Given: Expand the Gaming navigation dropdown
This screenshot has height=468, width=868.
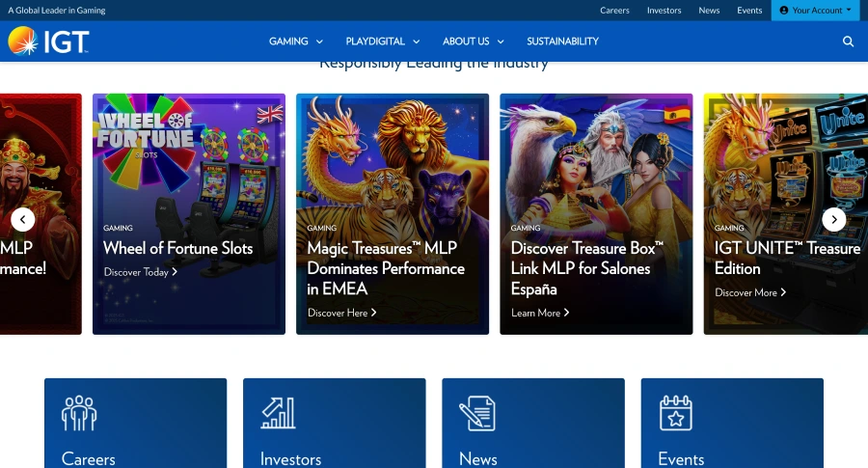Looking at the screenshot, I should 295,41.
